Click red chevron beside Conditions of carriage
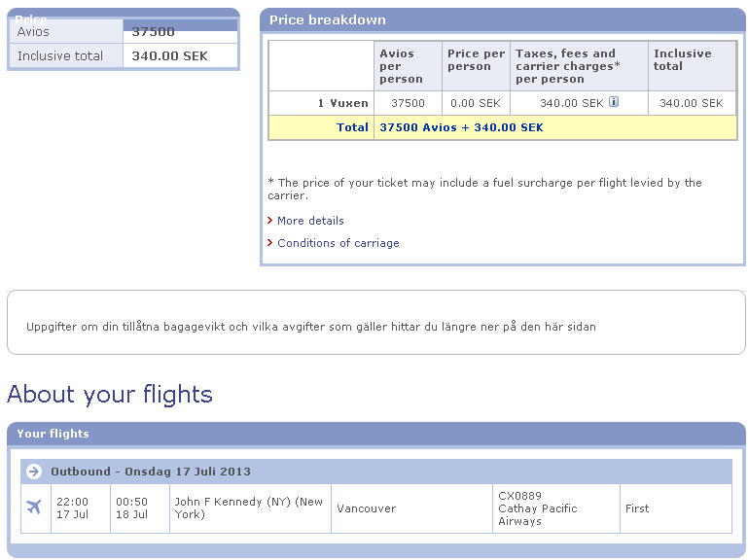The width and height of the screenshot is (748, 560). click(x=270, y=243)
